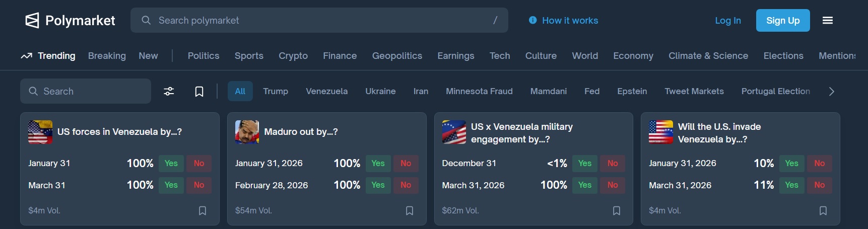
Task: Switch to the Crypto category
Action: point(293,56)
